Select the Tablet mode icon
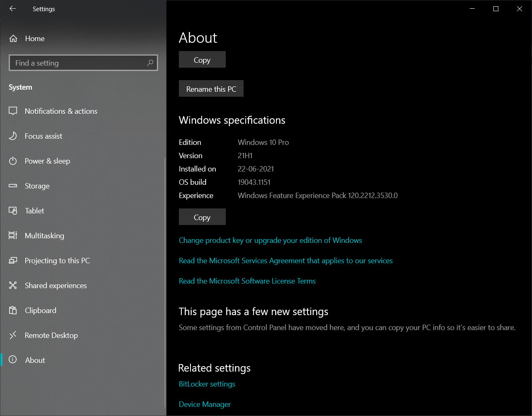The image size is (532, 416). 13,210
